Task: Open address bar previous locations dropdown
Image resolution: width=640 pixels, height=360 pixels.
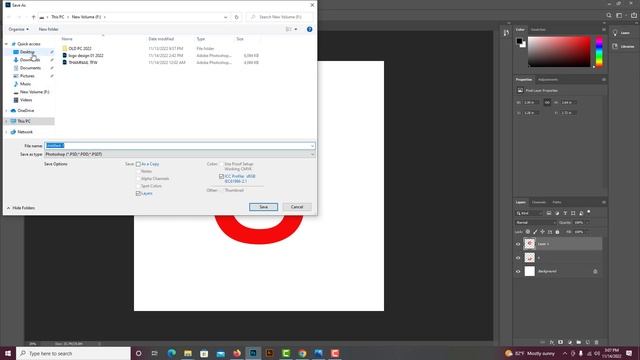Action: [x=225, y=17]
